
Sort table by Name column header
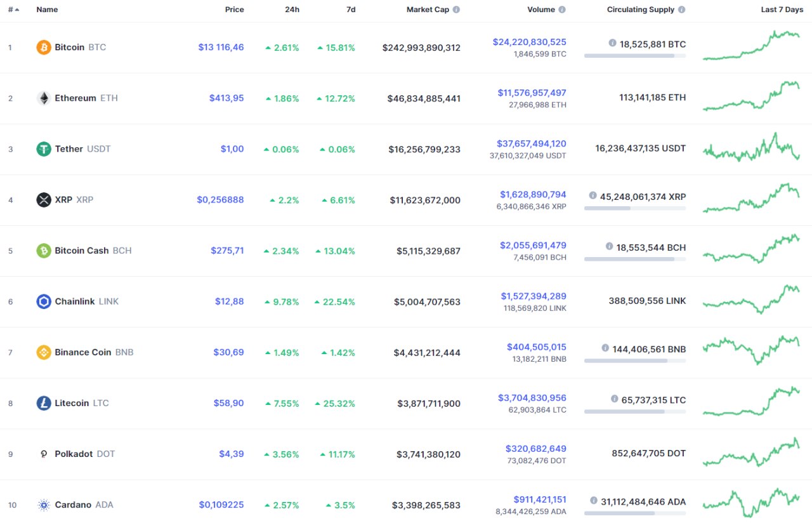pyautogui.click(x=47, y=10)
